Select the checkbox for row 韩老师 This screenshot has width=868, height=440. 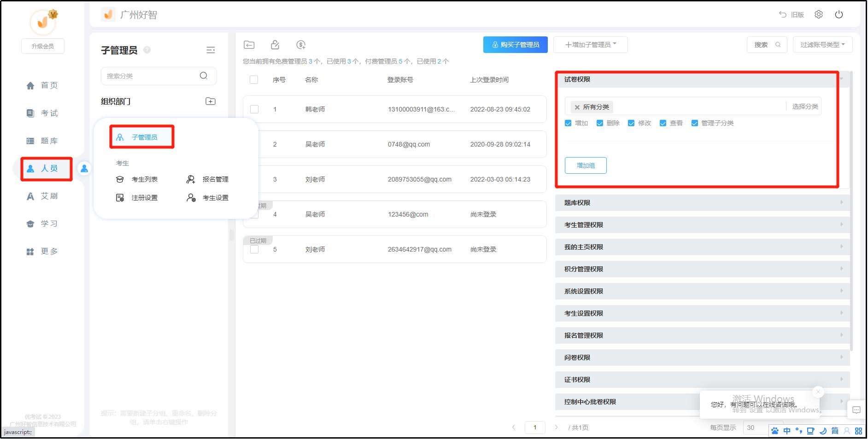(254, 109)
